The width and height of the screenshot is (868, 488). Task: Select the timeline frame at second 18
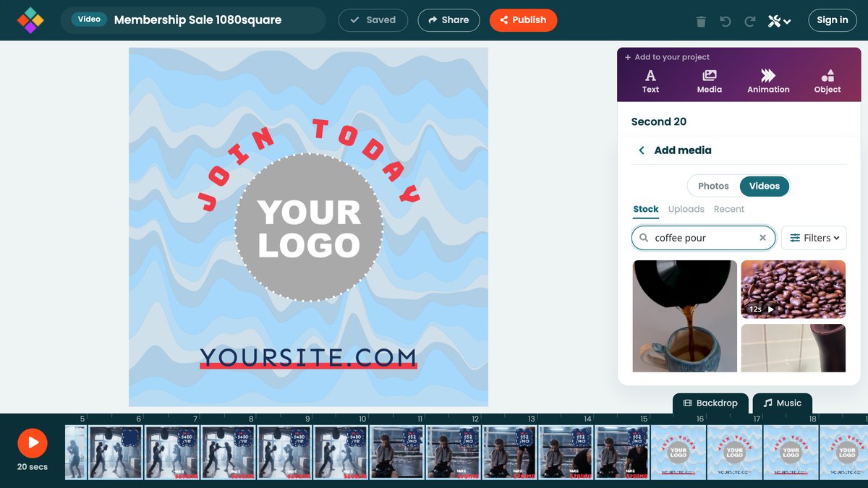(x=791, y=452)
